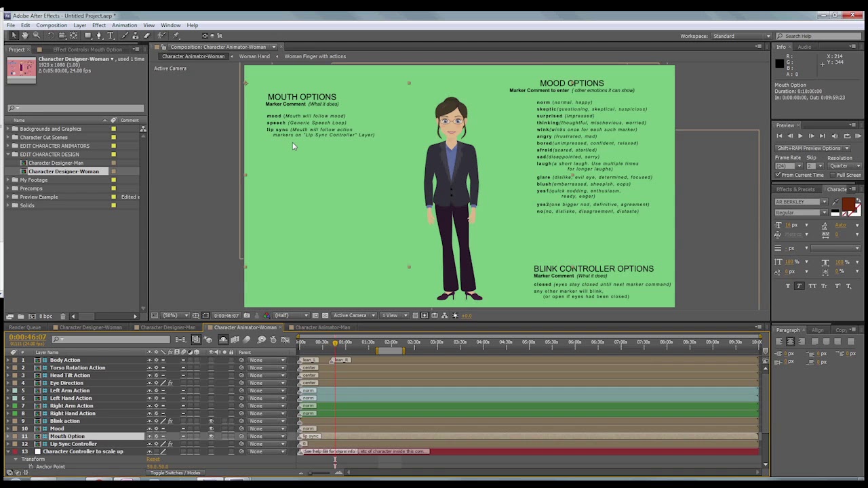Choose the Puppet Pin tool

tap(175, 35)
